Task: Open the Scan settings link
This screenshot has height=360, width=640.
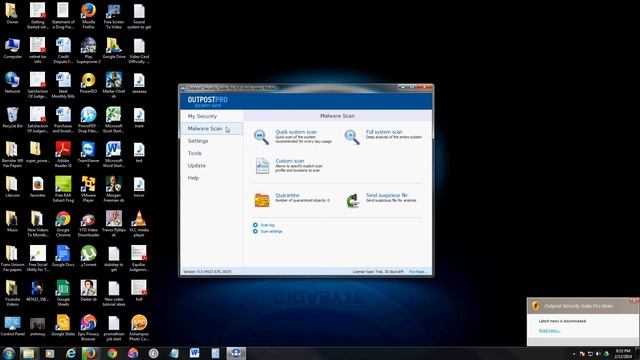Action: pos(271,231)
